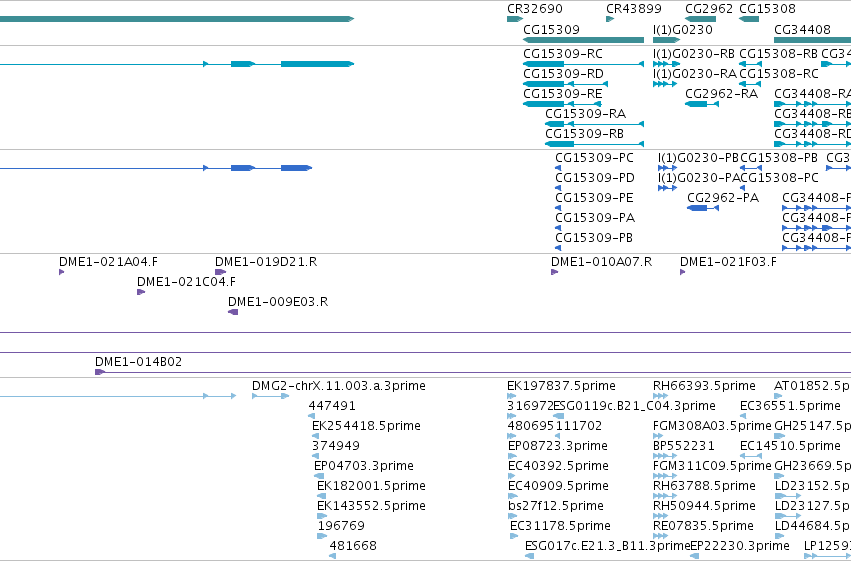Click the l(1)G0230 gene feature
This screenshot has height=561, width=851.
pyautogui.click(x=666, y=40)
